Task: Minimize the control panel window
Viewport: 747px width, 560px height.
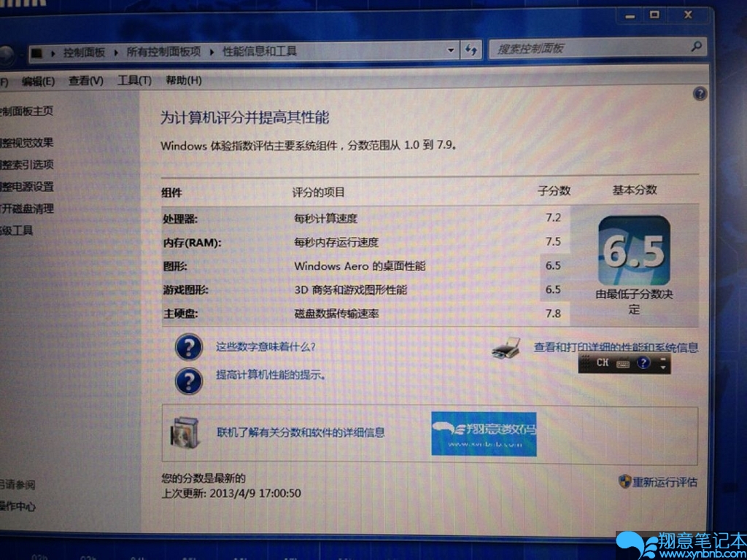Action: [x=630, y=16]
